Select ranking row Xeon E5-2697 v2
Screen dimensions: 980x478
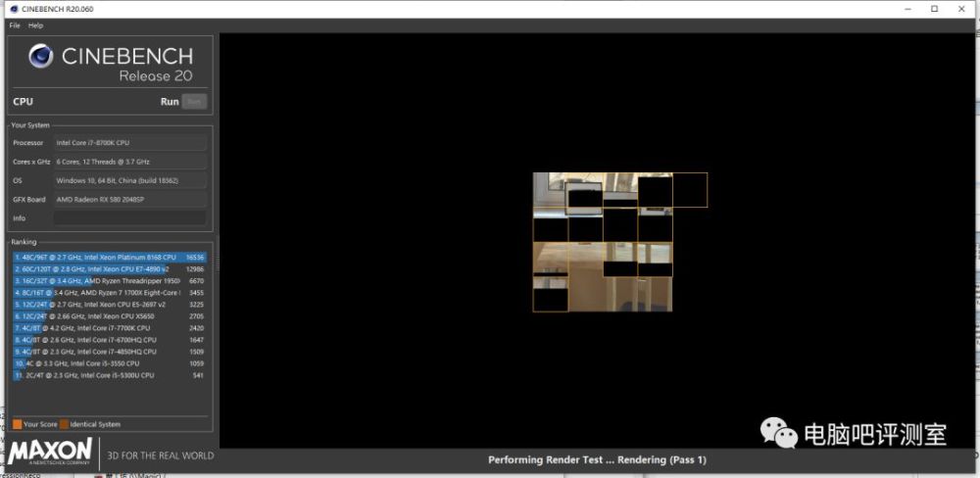(110, 305)
